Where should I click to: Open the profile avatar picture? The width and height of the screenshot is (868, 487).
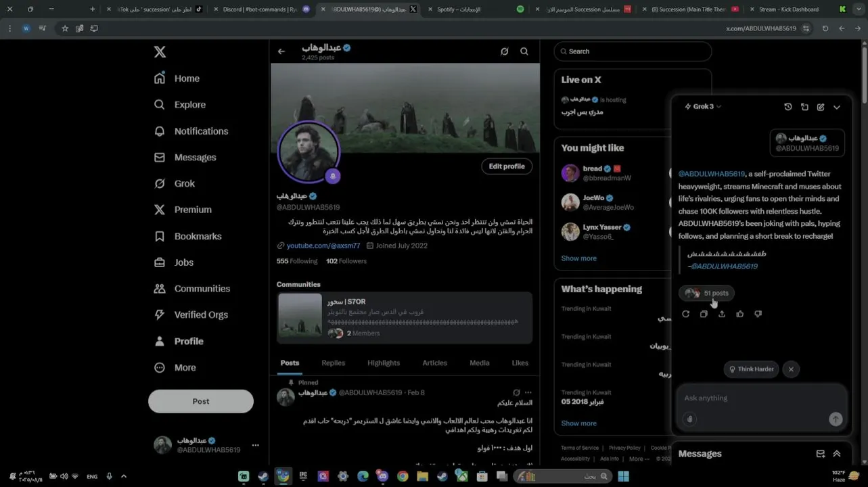tap(309, 152)
